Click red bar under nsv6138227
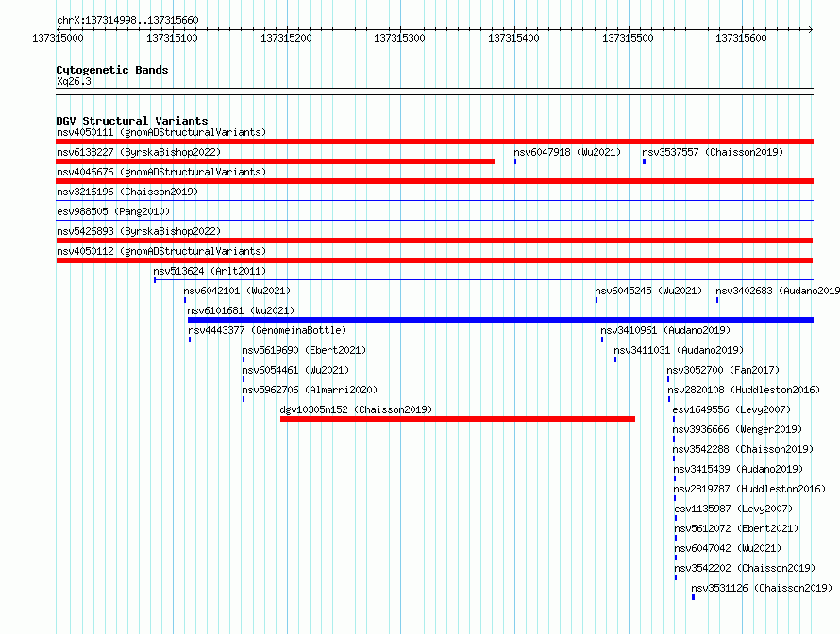 pos(275,161)
